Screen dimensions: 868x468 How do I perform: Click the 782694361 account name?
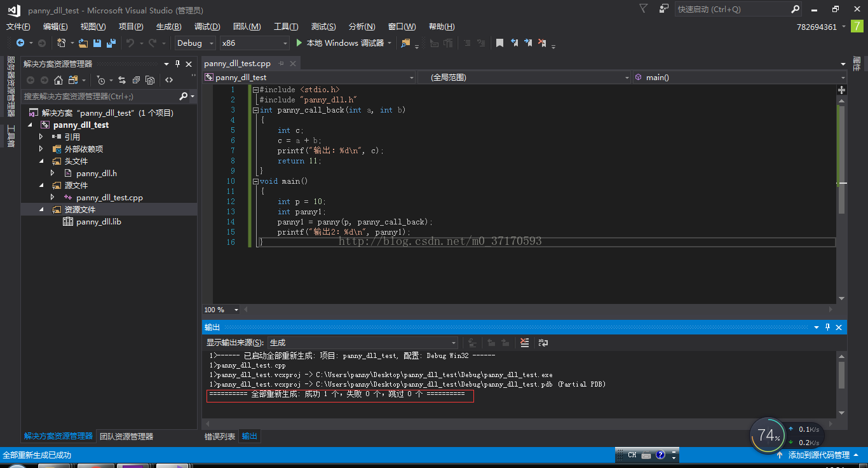tap(817, 27)
